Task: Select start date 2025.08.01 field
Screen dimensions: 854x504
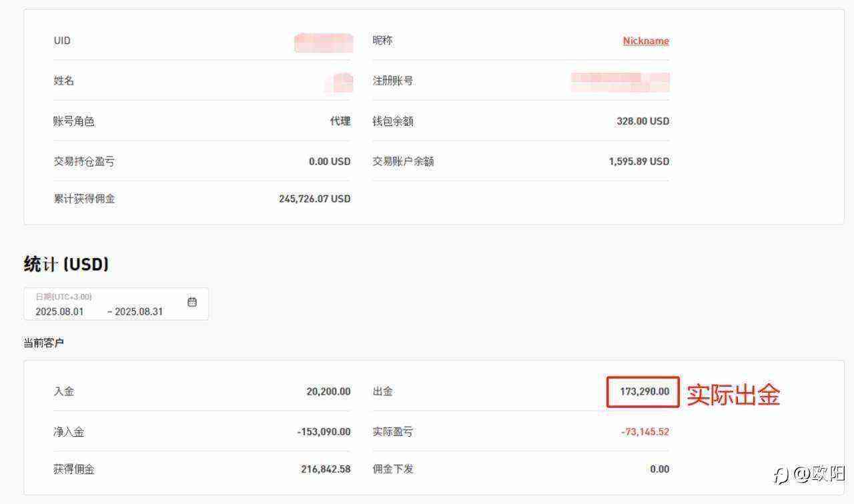Action: pos(60,311)
